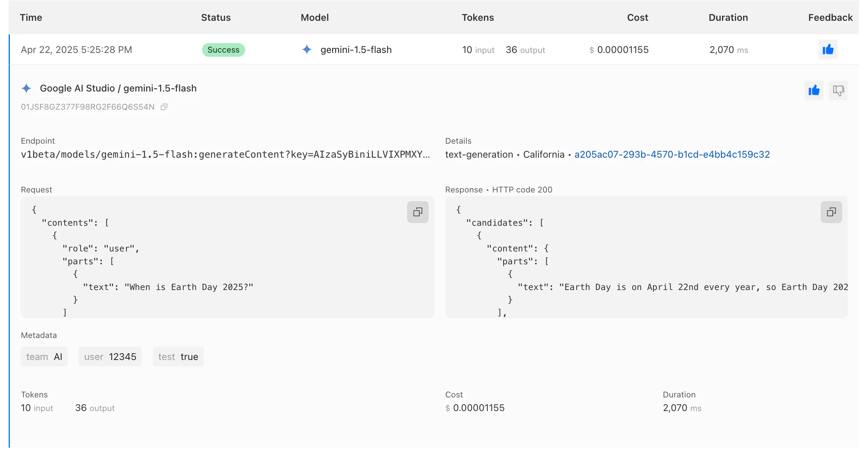Click the '36 output' value in the bottom Tokens summary
This screenshot has height=453, width=868.
[95, 408]
